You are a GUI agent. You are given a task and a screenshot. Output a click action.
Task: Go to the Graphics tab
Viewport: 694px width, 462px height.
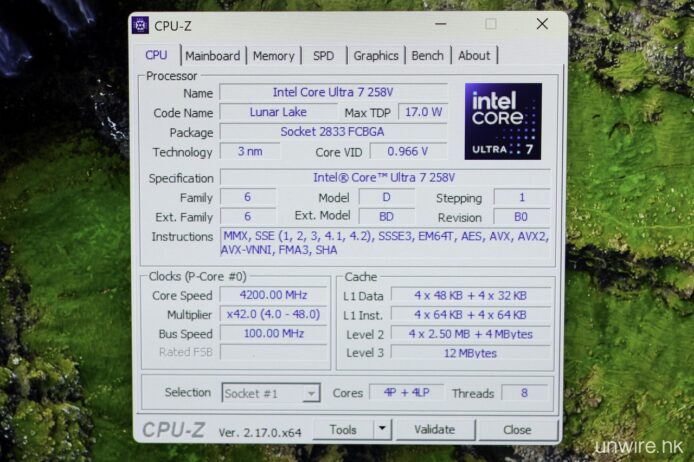coord(376,56)
